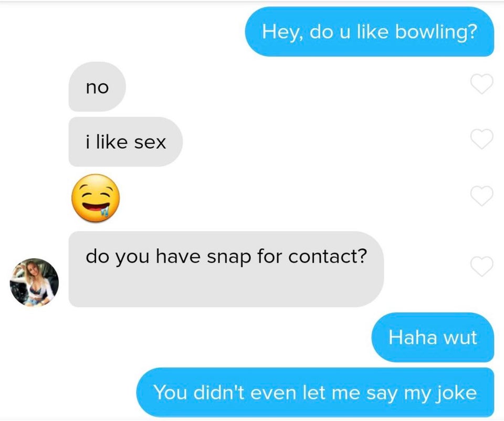Tap the drooling face emoji
Image resolution: width=504 pixels, height=421 pixels.
96,198
